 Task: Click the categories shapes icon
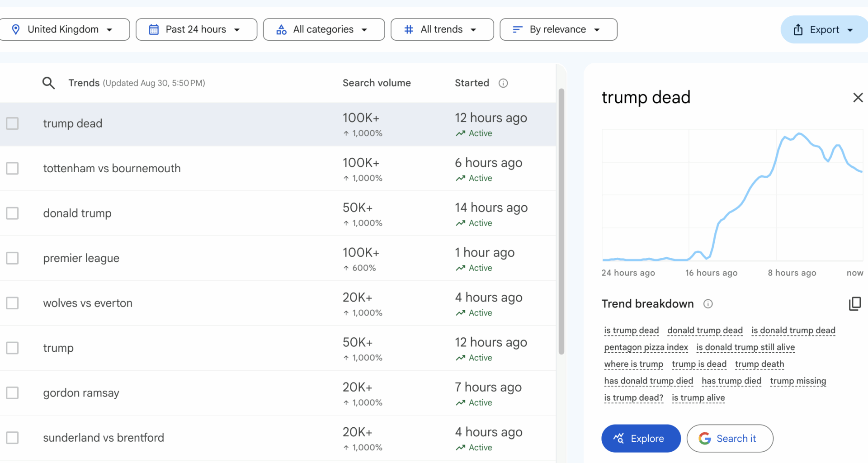[x=281, y=29]
